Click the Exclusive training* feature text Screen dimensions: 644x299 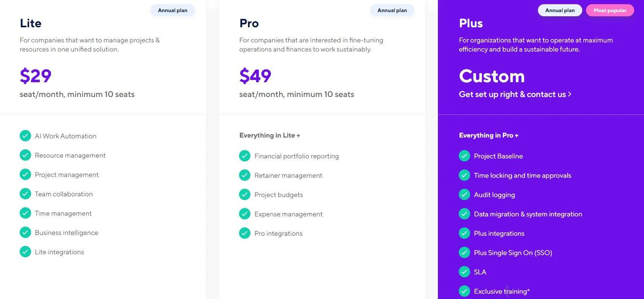(x=502, y=291)
